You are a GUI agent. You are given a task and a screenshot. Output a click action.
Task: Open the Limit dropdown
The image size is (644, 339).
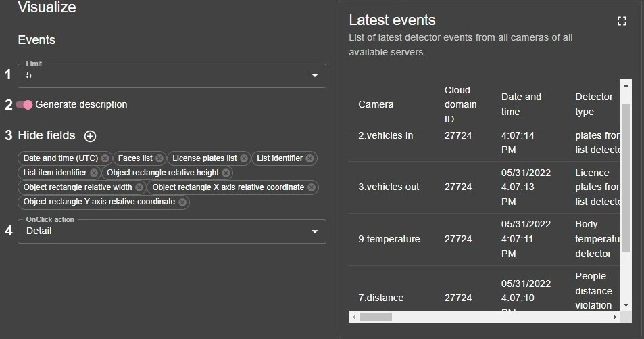click(x=172, y=76)
